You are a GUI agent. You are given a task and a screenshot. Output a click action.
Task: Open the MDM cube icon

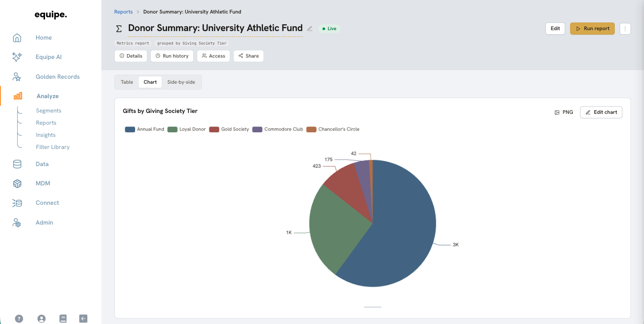pos(17,184)
